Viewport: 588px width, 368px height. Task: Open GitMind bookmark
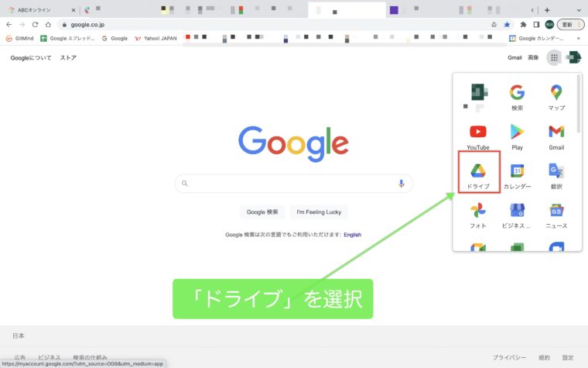point(20,38)
